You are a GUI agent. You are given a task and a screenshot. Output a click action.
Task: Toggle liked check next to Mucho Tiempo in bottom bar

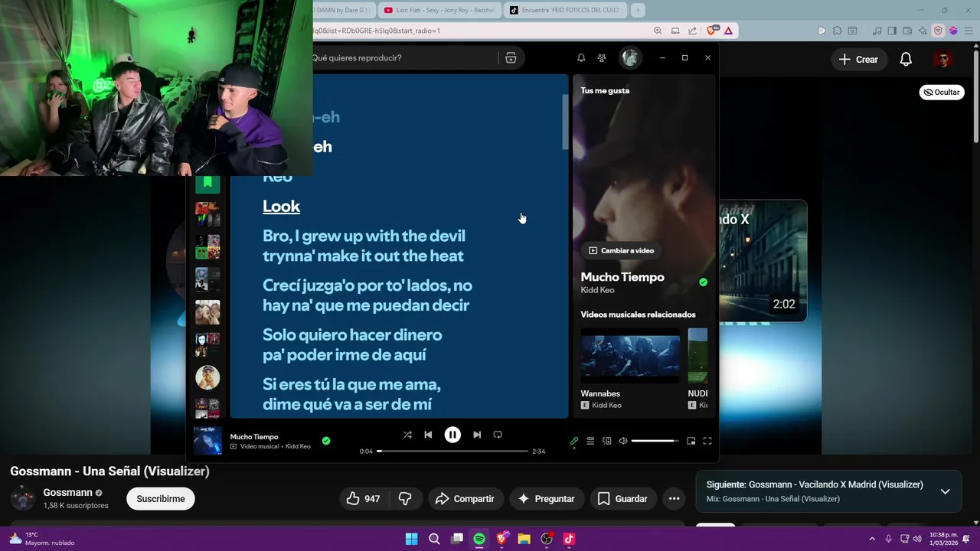click(326, 441)
